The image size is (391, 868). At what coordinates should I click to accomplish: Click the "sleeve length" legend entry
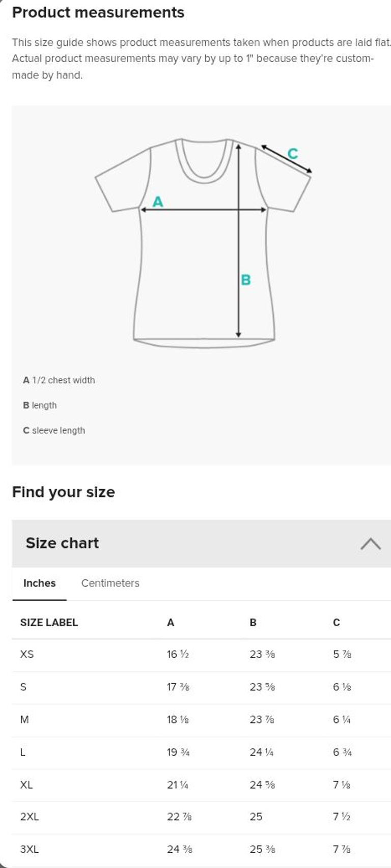[54, 431]
